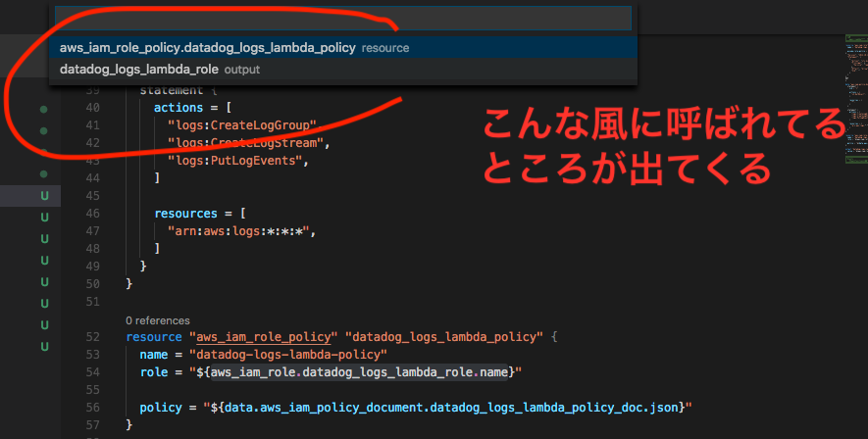
Task: Open the "0 references" code lens
Action: point(157,320)
